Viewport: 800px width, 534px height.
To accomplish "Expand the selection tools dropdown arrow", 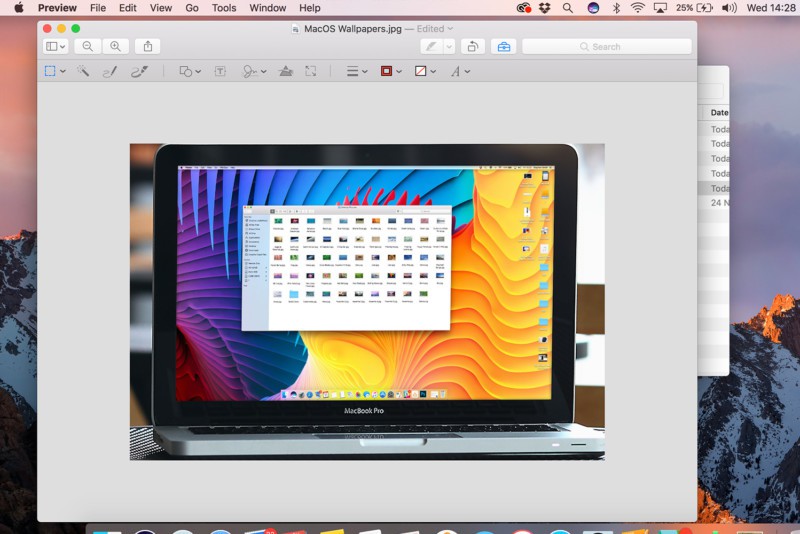I will (63, 71).
